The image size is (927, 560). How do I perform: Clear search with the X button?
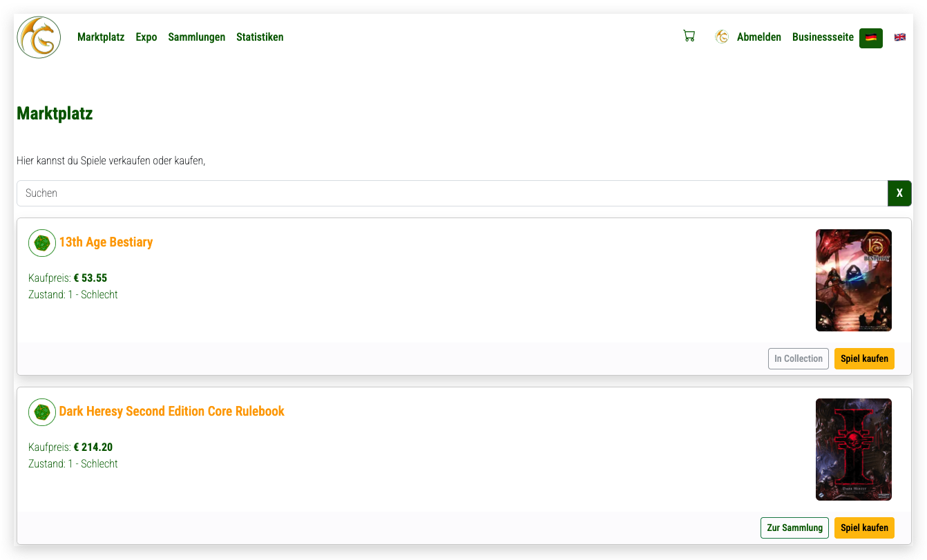pyautogui.click(x=899, y=193)
